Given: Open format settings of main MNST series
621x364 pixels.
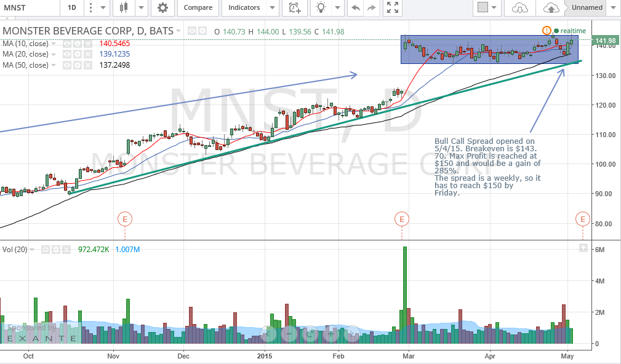Looking at the screenshot, I should pos(202,31).
